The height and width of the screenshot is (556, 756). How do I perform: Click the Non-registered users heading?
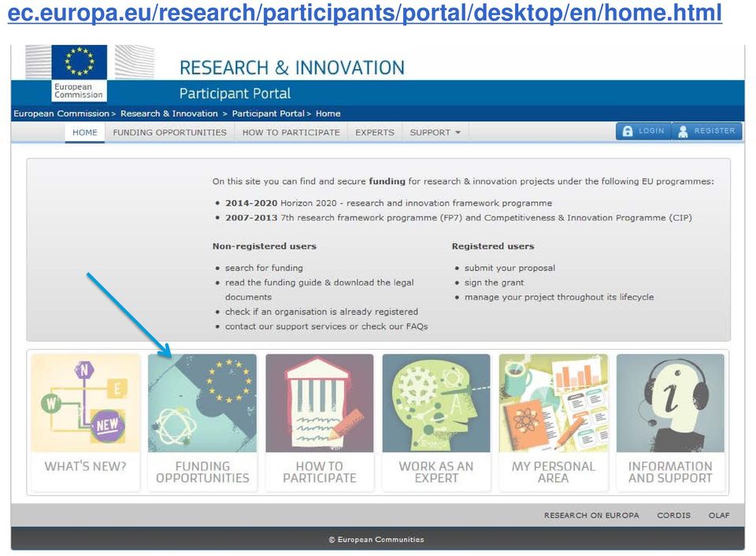coord(265,246)
